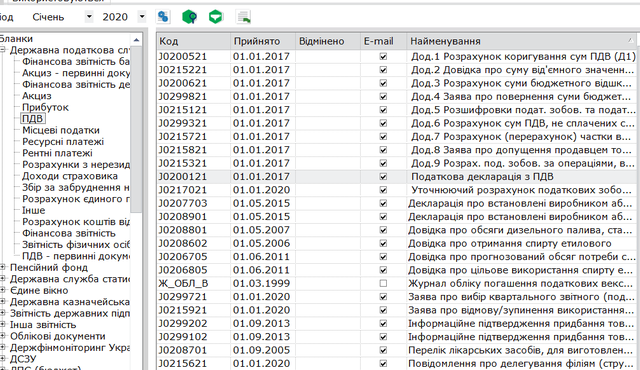Expand the Пенсійний фонд tree node
640x370 pixels.
[x=2, y=268]
